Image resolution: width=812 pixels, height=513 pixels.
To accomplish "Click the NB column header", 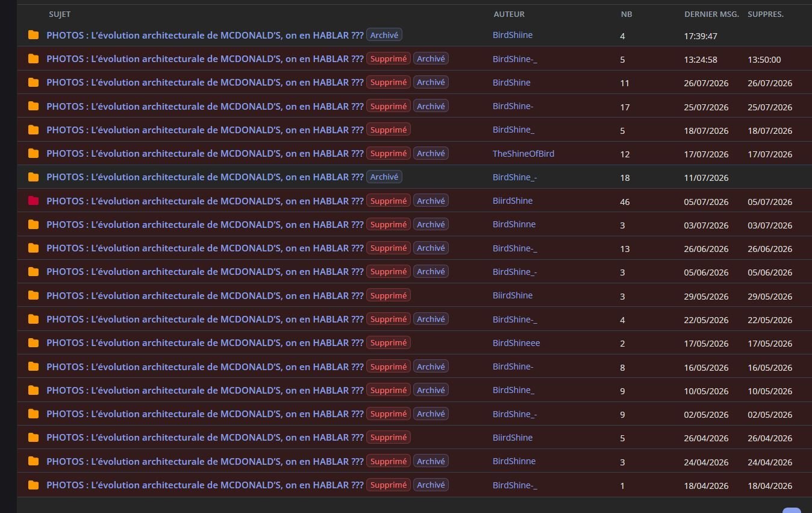I will 626,14.
